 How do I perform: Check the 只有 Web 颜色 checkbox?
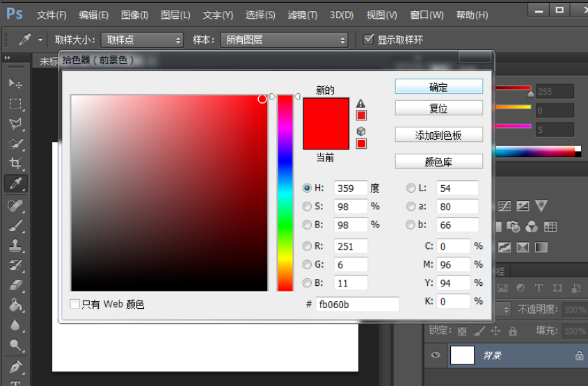pyautogui.click(x=74, y=304)
